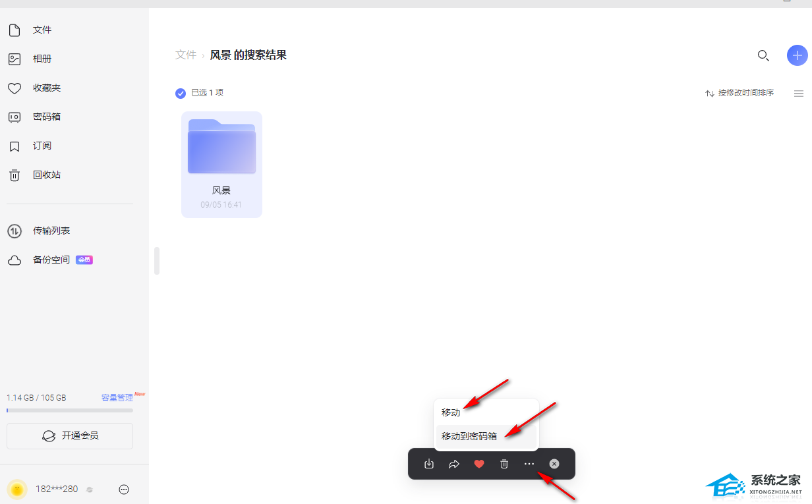Screen dimensions: 812x504
Task: Toggle the red heart favorite icon
Action: (479, 464)
